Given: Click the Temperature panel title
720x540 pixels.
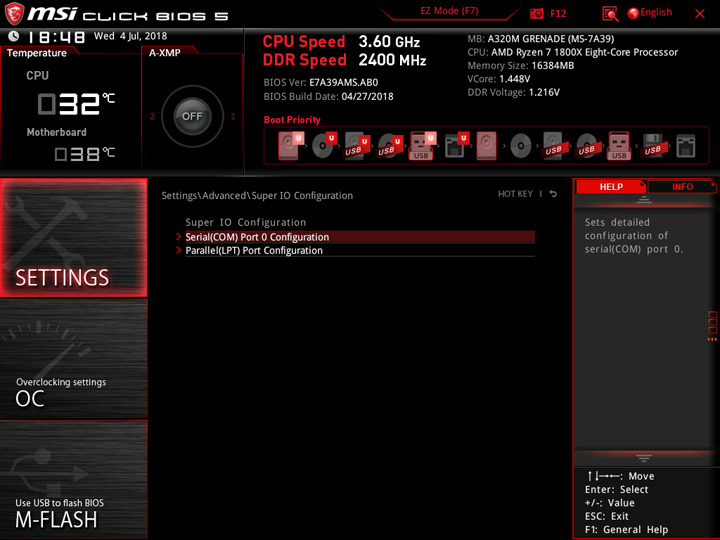Looking at the screenshot, I should [37, 53].
